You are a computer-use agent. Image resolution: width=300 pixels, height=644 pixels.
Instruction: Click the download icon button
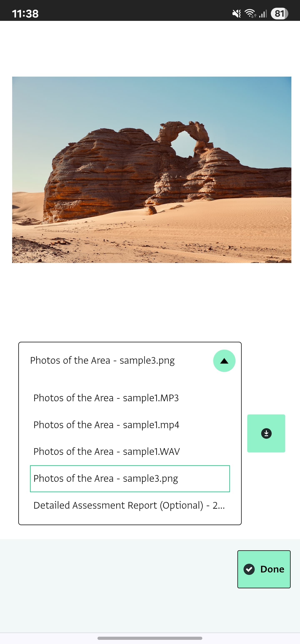point(266,433)
